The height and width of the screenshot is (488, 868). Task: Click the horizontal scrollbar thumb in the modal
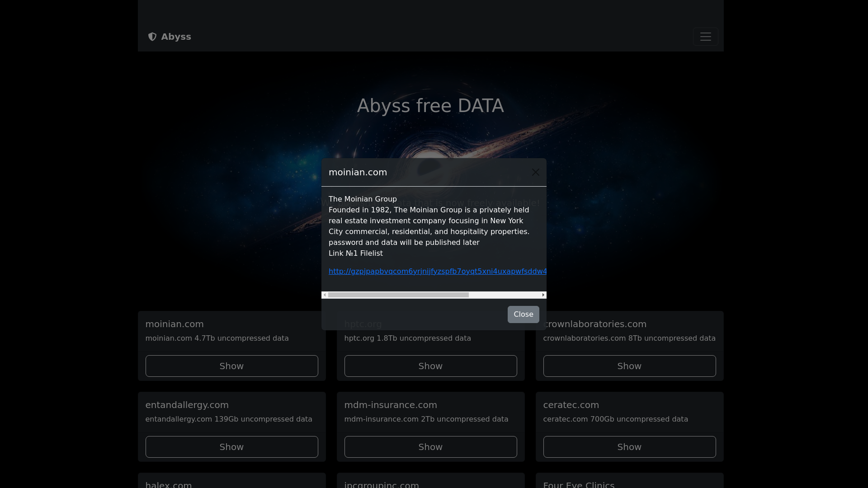coord(398,295)
